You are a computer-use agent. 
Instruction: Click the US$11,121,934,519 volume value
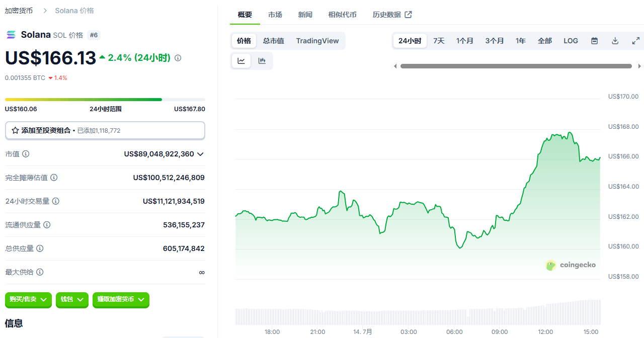tap(174, 201)
